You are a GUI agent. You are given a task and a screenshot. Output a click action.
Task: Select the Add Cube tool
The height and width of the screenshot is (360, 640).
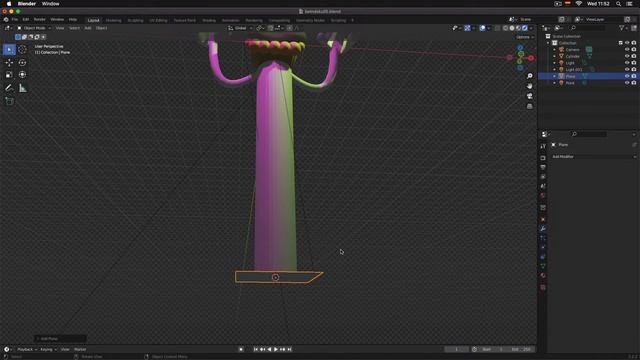coord(9,101)
